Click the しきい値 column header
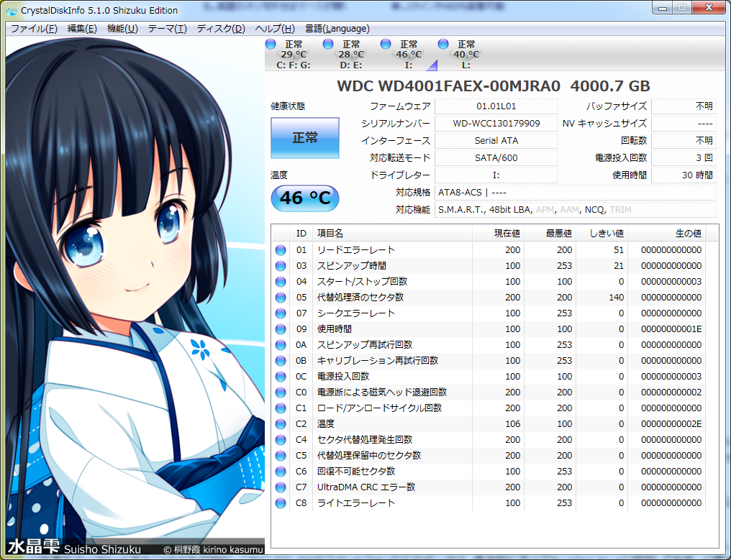 pos(602,234)
